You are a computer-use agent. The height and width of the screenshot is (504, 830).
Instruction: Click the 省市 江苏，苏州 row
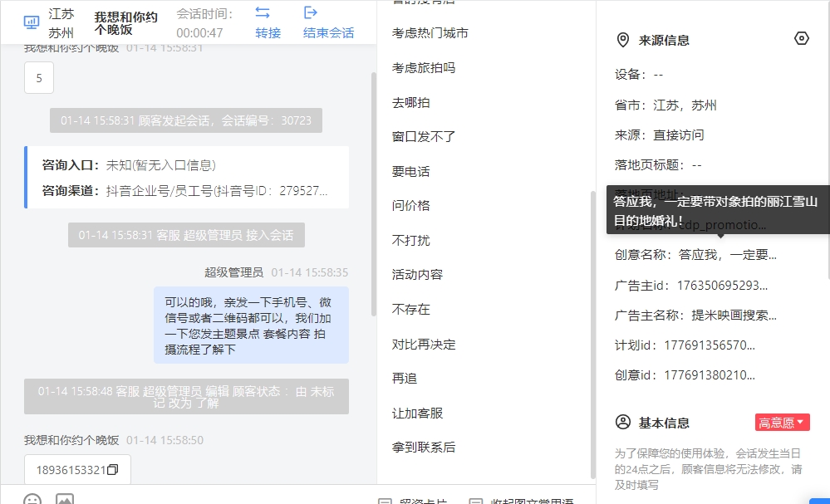(665, 105)
